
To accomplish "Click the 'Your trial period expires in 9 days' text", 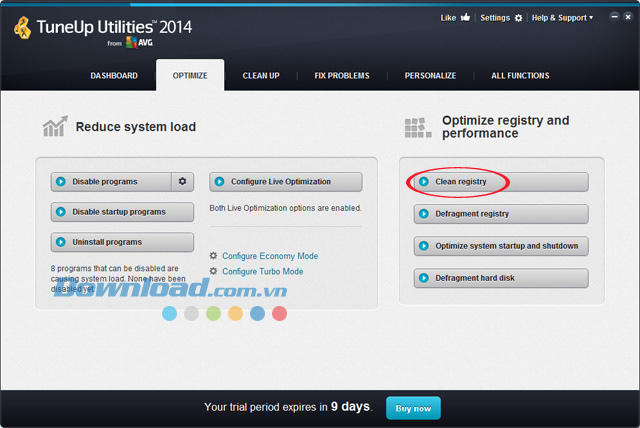I will pos(288,407).
